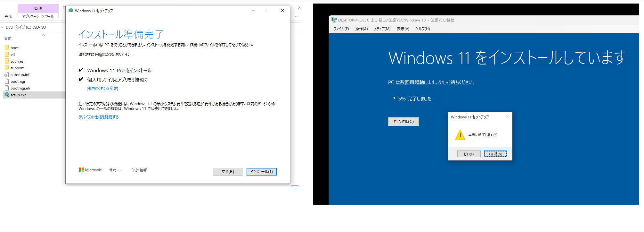Image resolution: width=644 pixels, height=232 pixels.
Task: Select the autorun.inf file icon
Action: 7,75
